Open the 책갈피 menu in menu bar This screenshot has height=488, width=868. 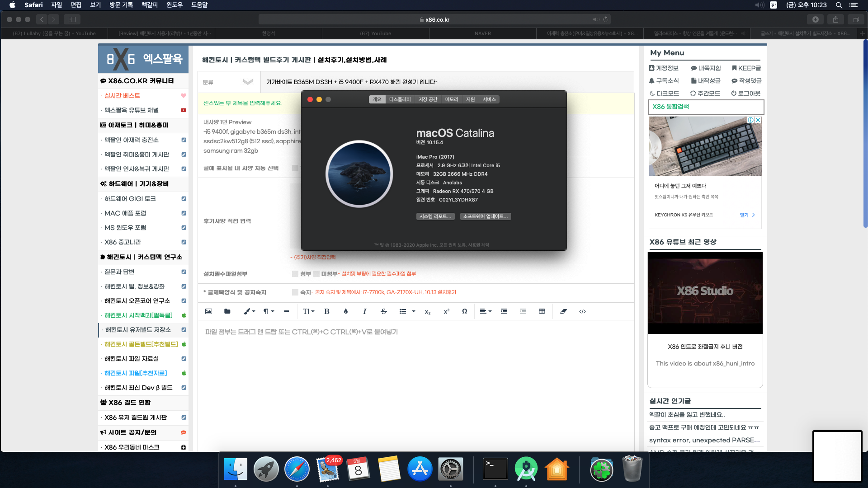(150, 5)
